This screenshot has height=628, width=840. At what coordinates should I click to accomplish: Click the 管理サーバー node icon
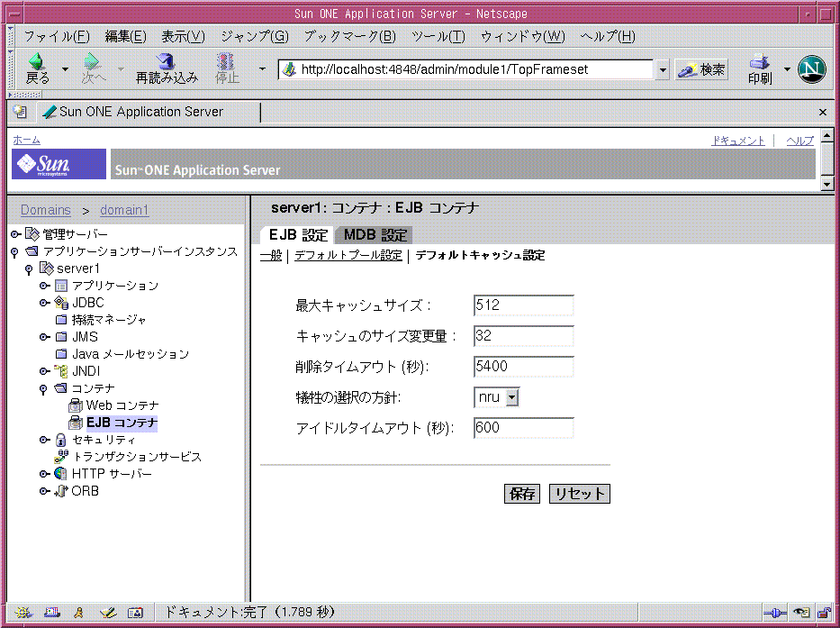pyautogui.click(x=32, y=234)
